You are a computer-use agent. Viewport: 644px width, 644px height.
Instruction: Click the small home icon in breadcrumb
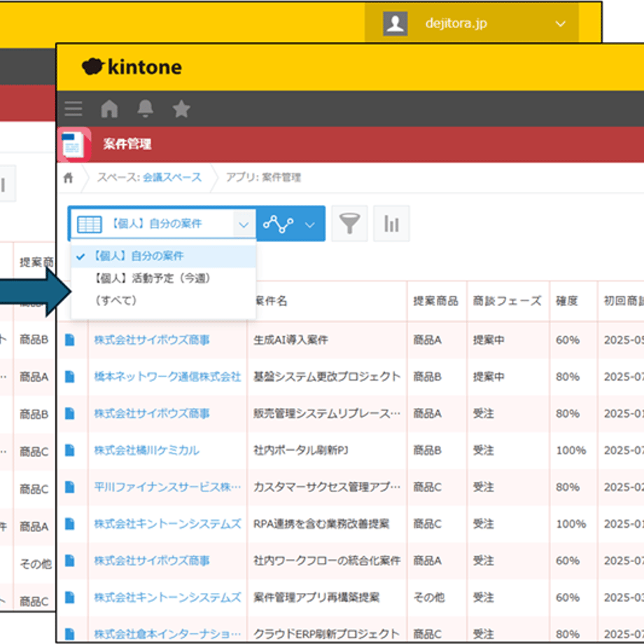click(x=68, y=178)
